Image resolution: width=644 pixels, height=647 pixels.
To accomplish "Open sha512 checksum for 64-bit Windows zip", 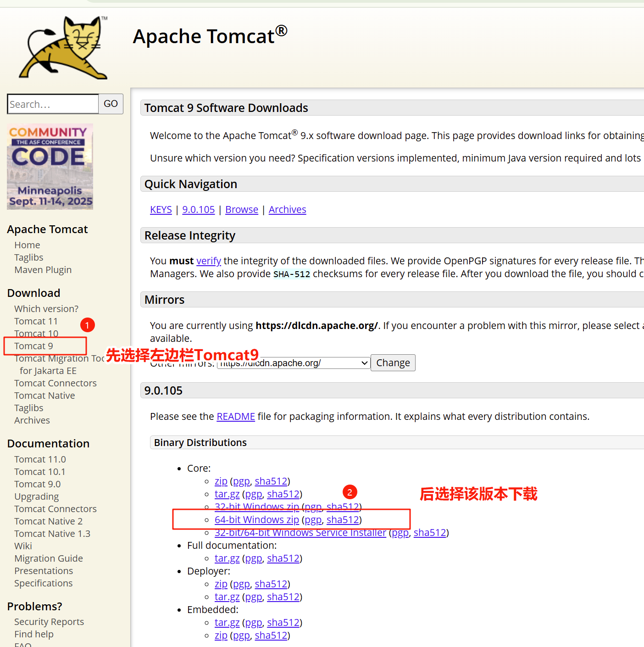I will [x=343, y=520].
